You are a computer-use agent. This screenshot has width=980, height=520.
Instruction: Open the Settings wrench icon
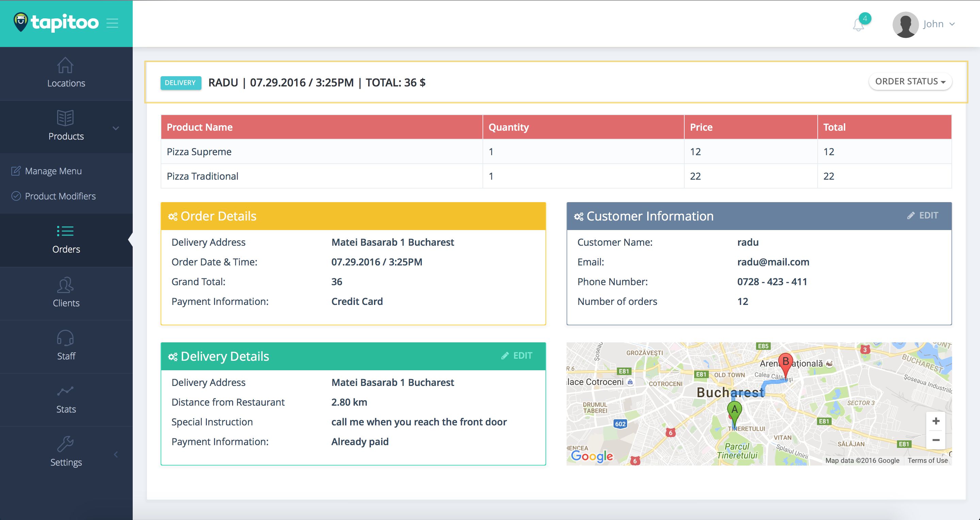click(65, 444)
